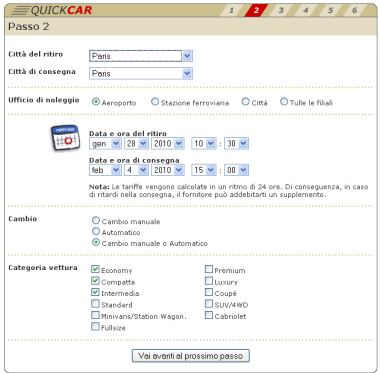Click the Data e ora di consegna label

(x=134, y=160)
